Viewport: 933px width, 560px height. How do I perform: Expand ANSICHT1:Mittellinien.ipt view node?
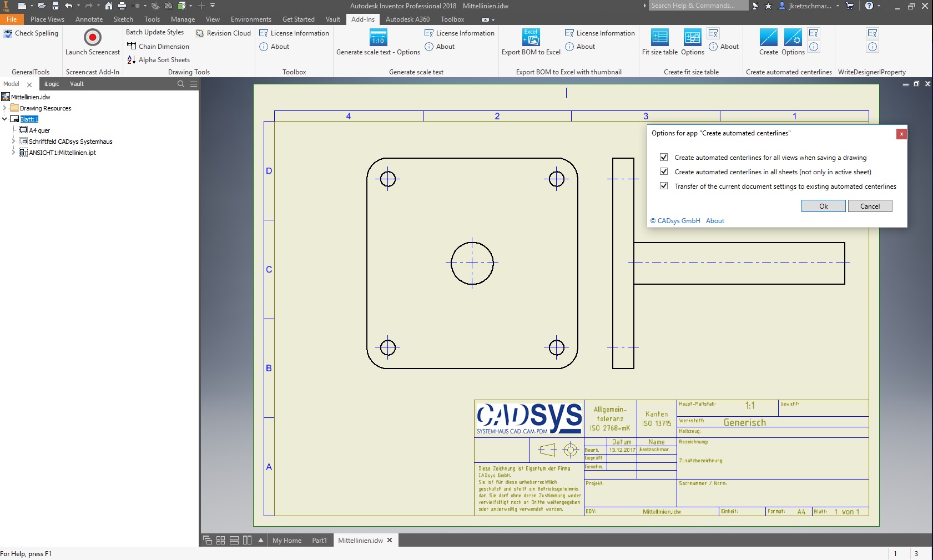[x=14, y=153]
